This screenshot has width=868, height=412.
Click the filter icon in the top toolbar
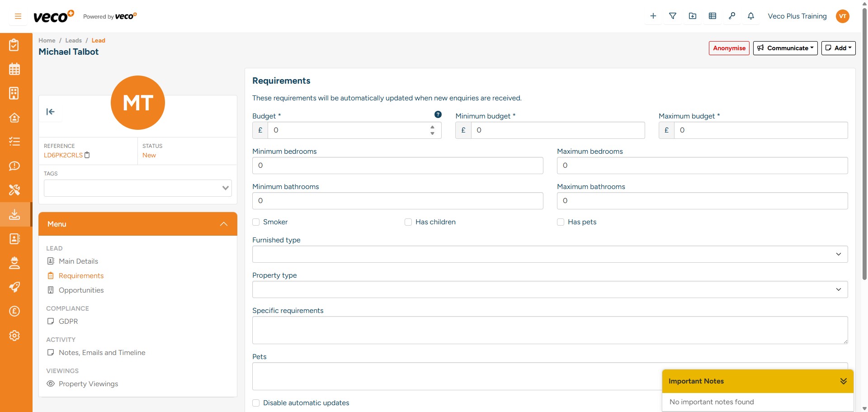click(673, 16)
